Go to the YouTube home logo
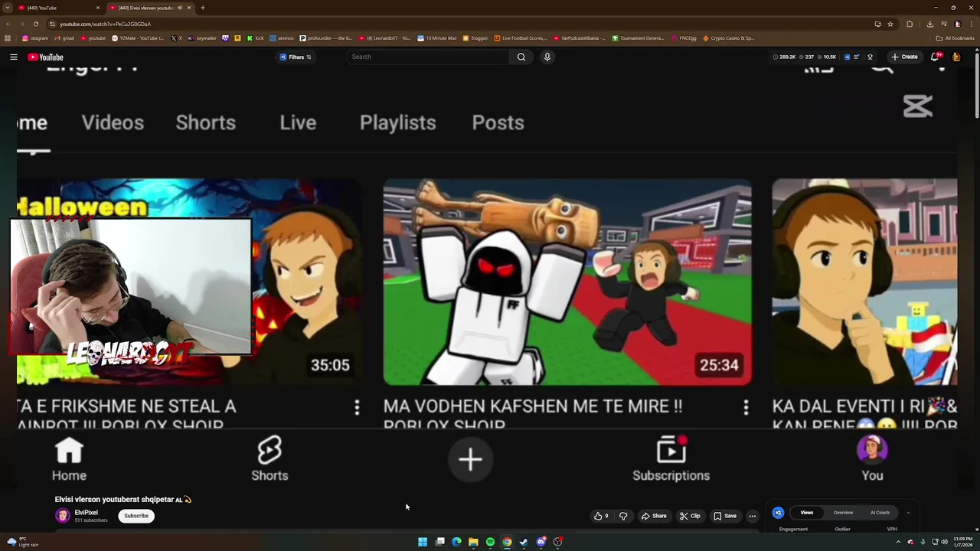980x551 pixels. coord(46,57)
